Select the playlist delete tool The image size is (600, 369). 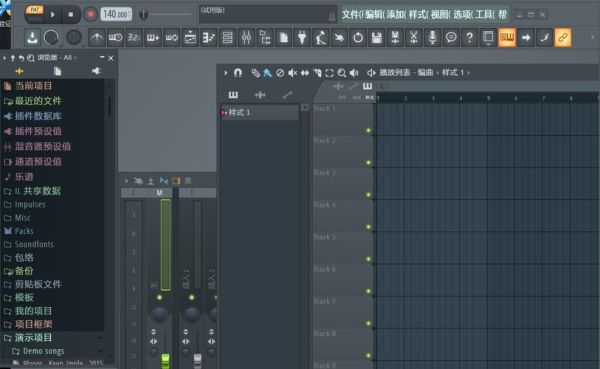(280, 73)
